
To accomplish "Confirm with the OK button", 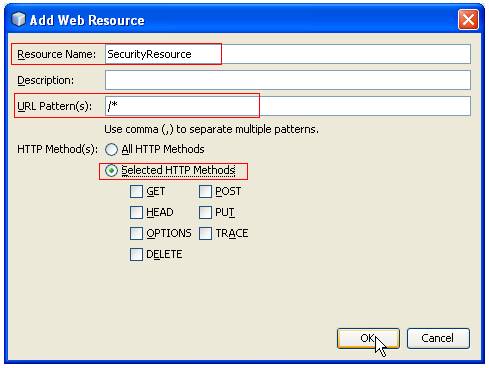I will [368, 338].
